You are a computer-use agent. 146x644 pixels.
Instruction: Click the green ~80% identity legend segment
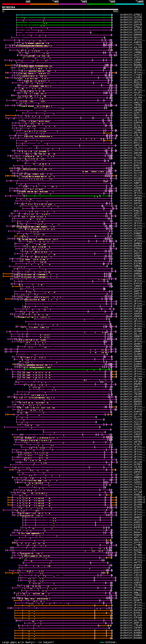(101, 4)
